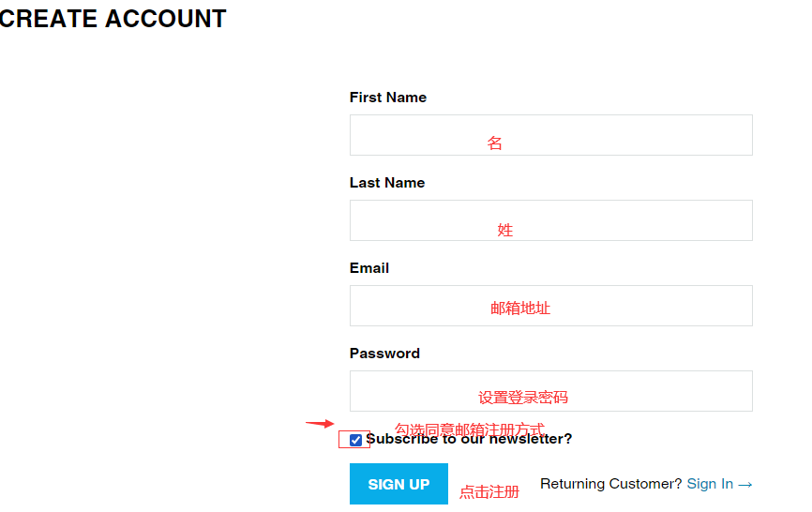Click the "Returning Customer?" text
This screenshot has width=812, height=512.
tap(610, 484)
